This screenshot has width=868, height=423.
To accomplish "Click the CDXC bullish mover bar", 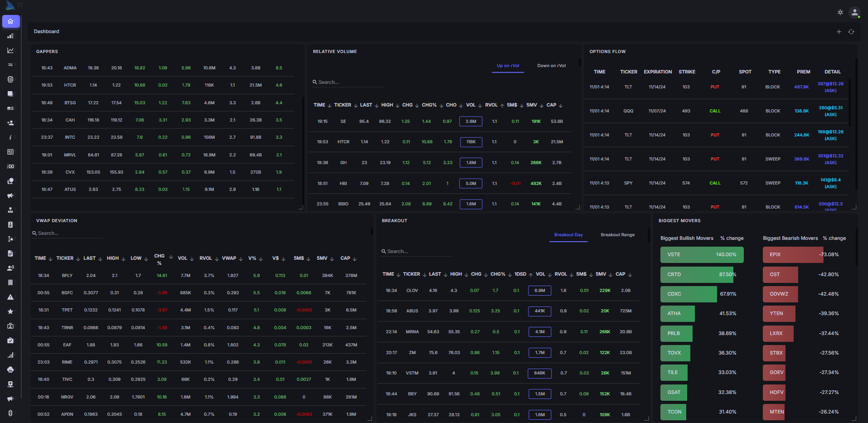I will coord(689,294).
